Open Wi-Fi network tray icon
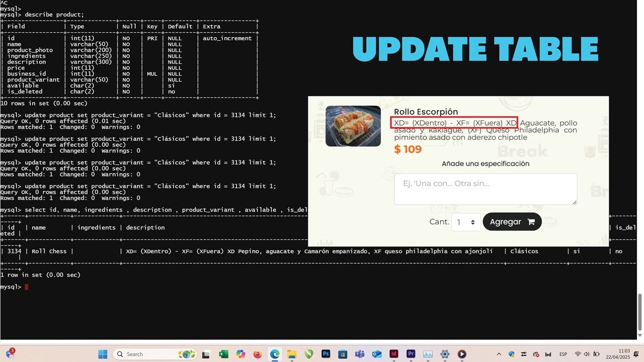The image size is (644, 362). (578, 354)
